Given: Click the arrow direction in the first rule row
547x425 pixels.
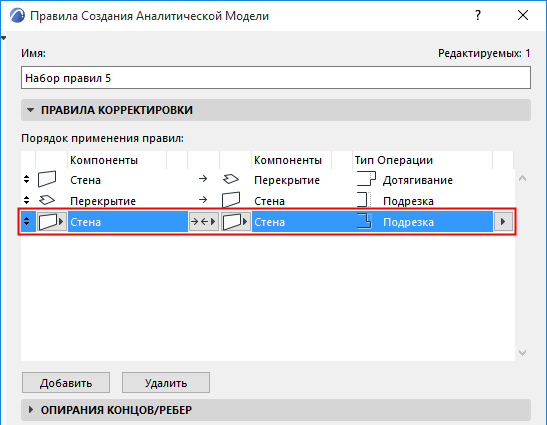Looking at the screenshot, I should (x=203, y=179).
